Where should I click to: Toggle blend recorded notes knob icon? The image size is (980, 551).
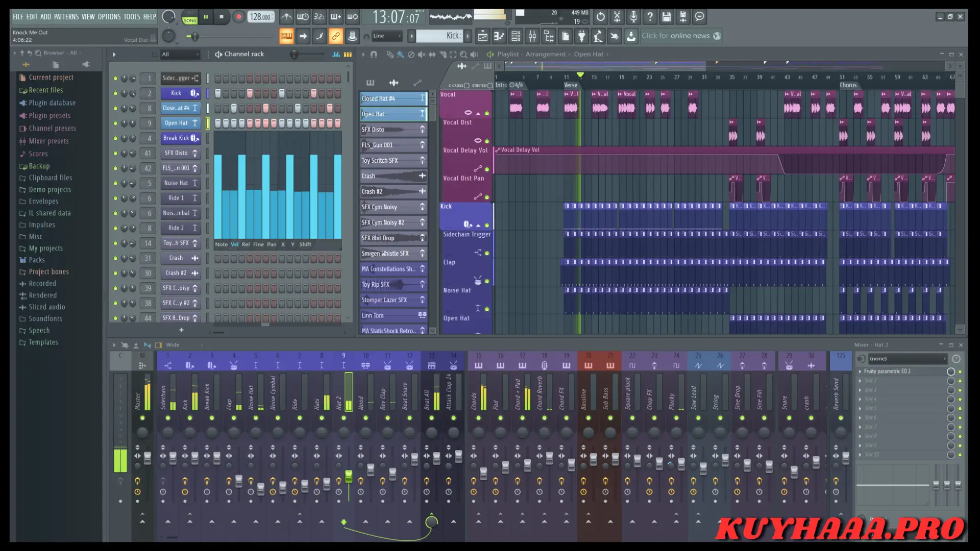pyautogui.click(x=335, y=16)
